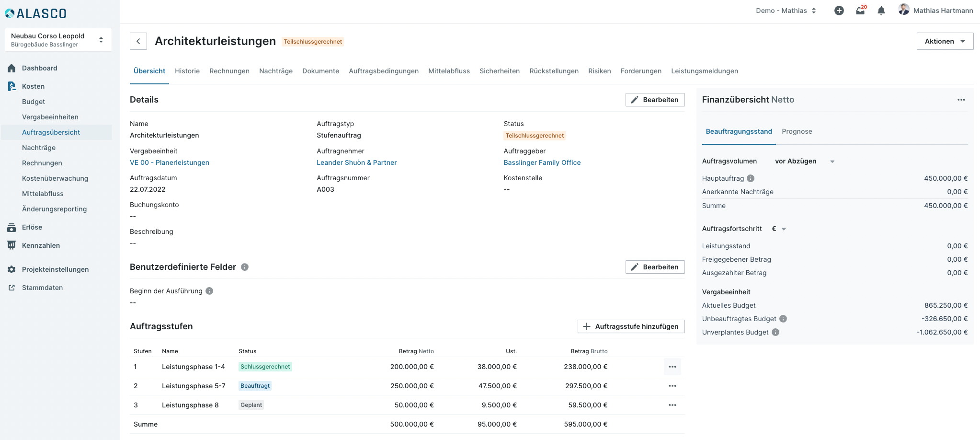Click info icon beside Beginn der Ausführung

tap(209, 291)
